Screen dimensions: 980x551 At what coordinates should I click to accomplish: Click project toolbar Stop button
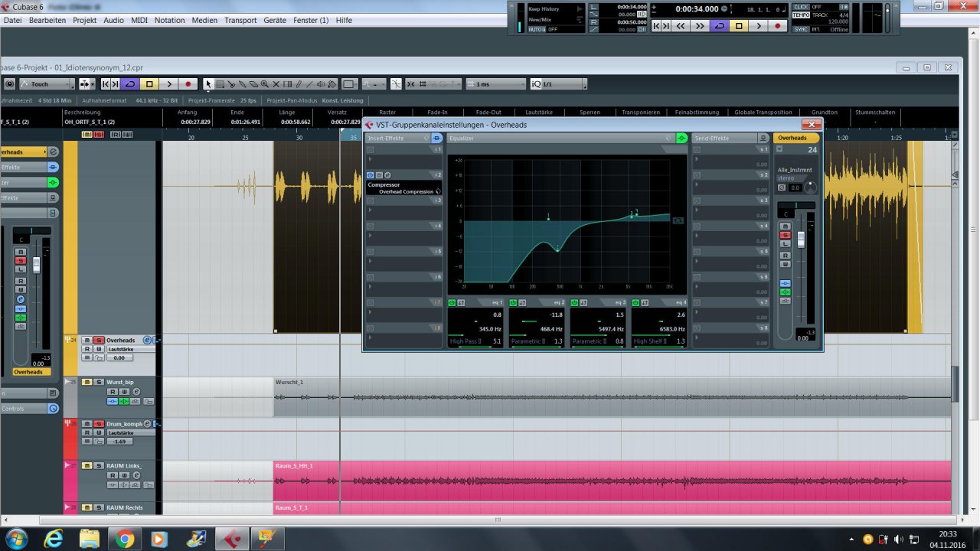[x=149, y=84]
